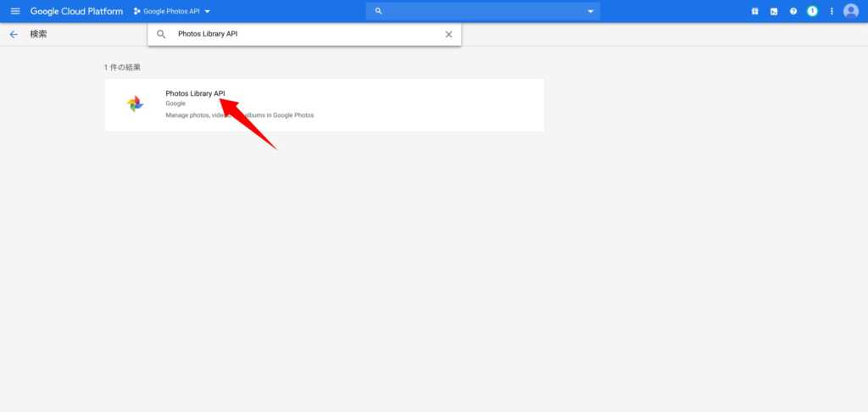868x412 pixels.
Task: Clear the Photos Library API search text
Action: click(x=448, y=35)
